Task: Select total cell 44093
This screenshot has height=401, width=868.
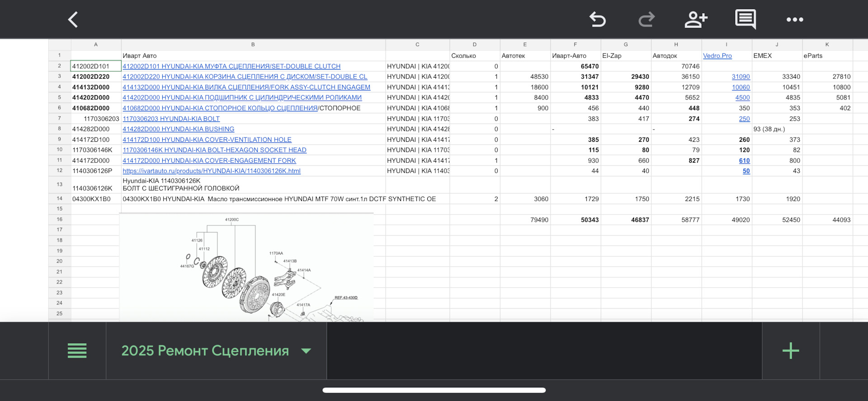Action: 827,220
